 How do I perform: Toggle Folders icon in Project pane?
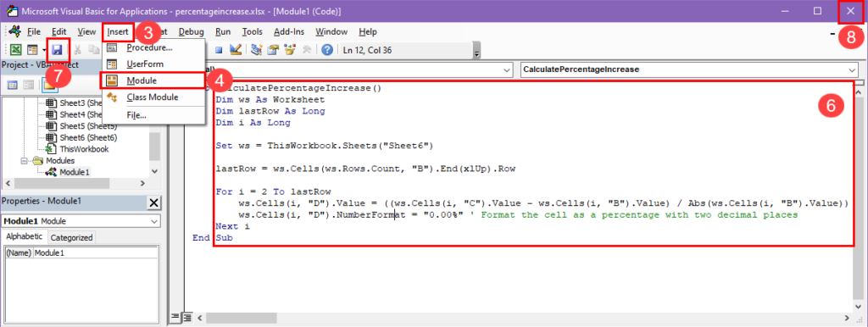49,86
